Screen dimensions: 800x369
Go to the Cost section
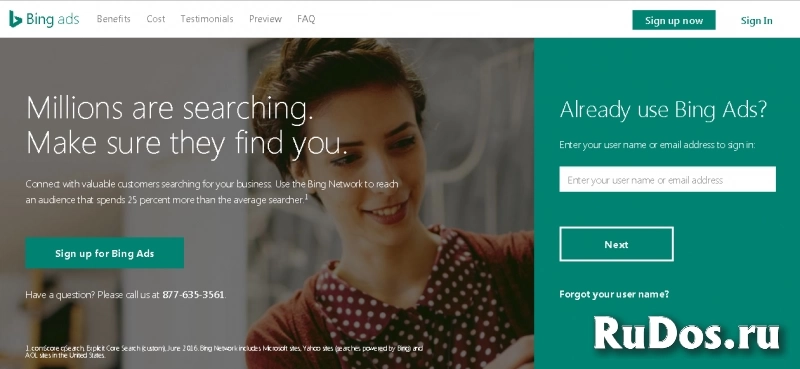tap(156, 19)
